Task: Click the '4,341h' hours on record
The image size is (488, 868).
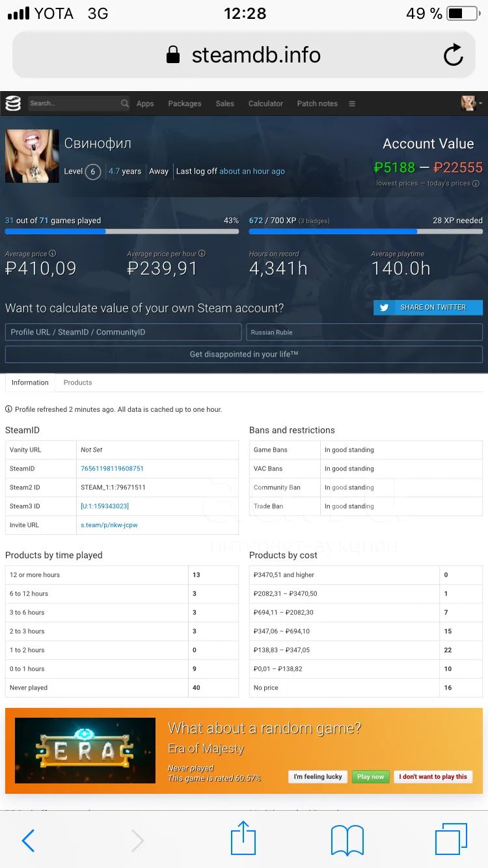Action: (278, 268)
